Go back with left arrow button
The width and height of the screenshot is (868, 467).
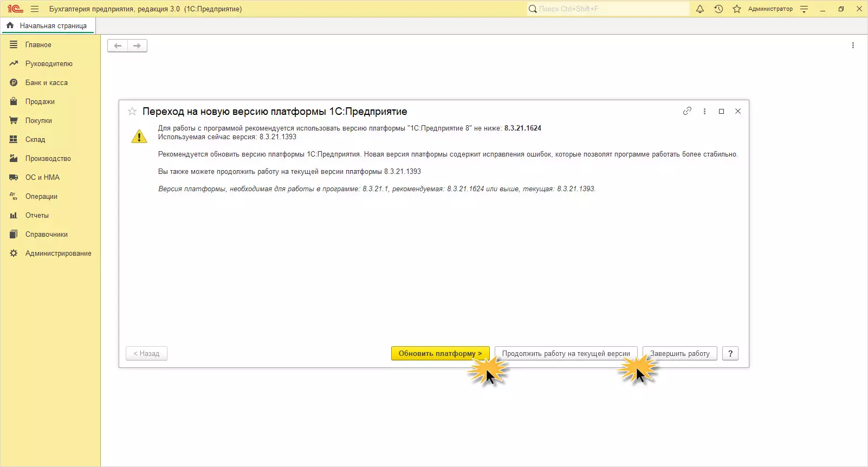click(x=118, y=46)
